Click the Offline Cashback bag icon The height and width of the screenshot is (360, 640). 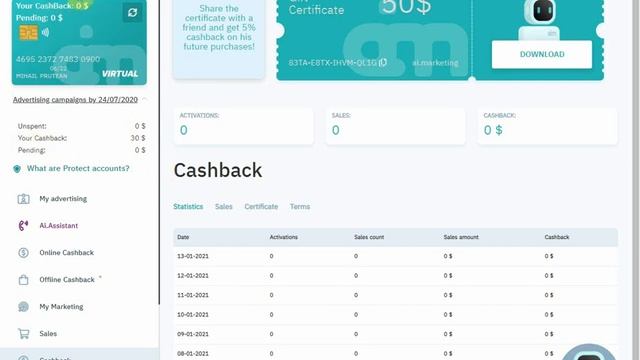click(23, 280)
